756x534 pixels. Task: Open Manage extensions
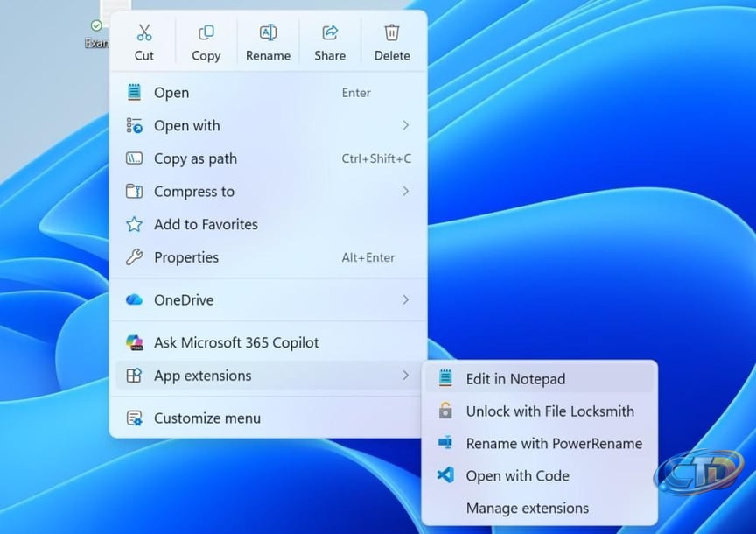(540, 508)
